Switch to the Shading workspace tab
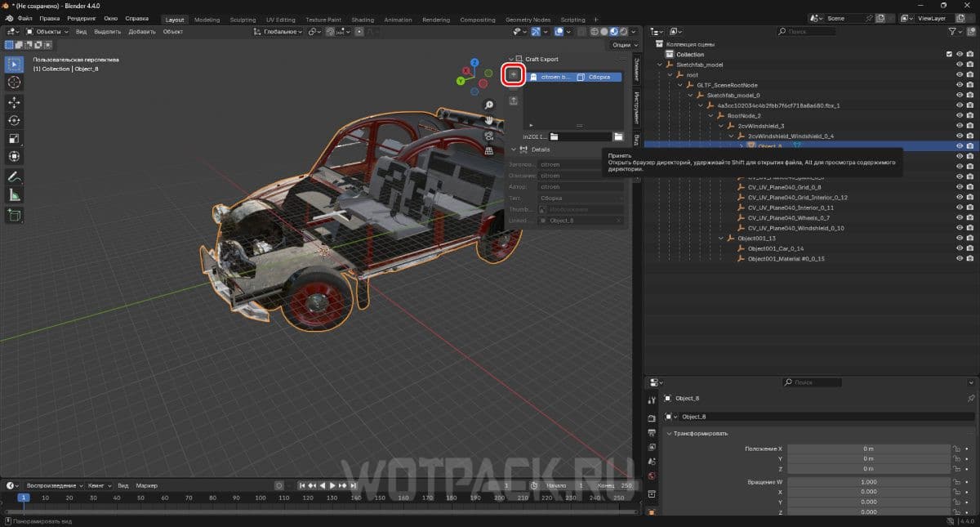The height and width of the screenshot is (527, 980). [x=363, y=20]
